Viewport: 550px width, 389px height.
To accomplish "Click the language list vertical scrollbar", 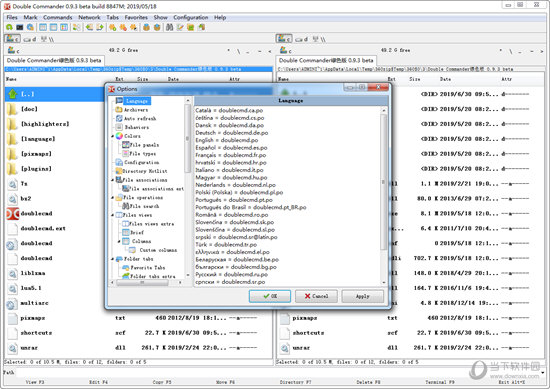I will click(383, 196).
